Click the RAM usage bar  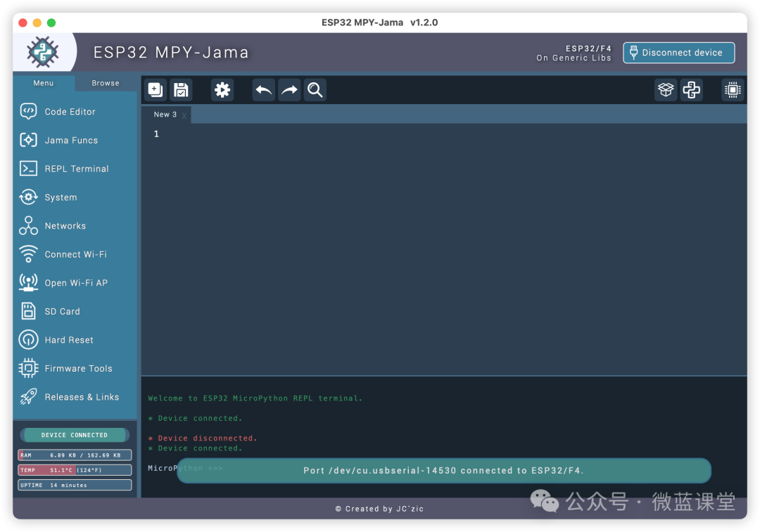coord(75,455)
